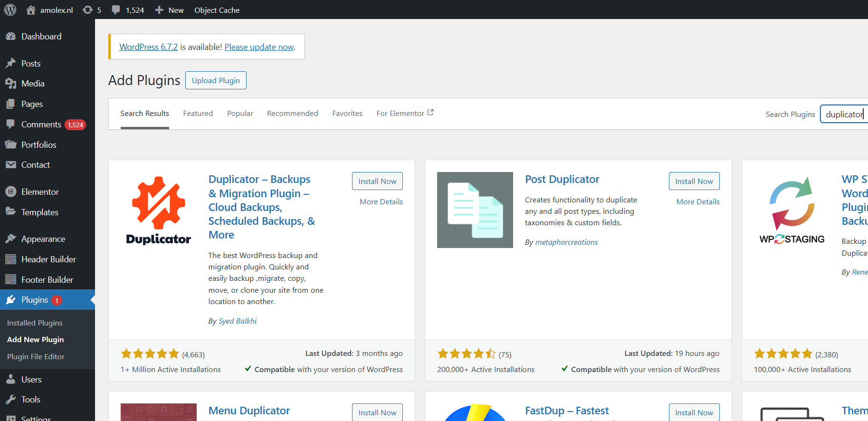Open metaphorcreations author link

coord(566,242)
